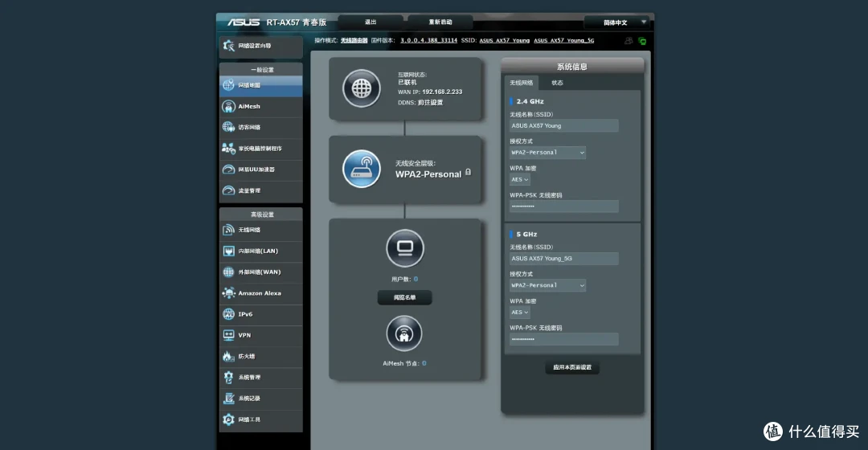Click the ASUS_AX57_Young SSID link
868x450 pixels.
504,40
